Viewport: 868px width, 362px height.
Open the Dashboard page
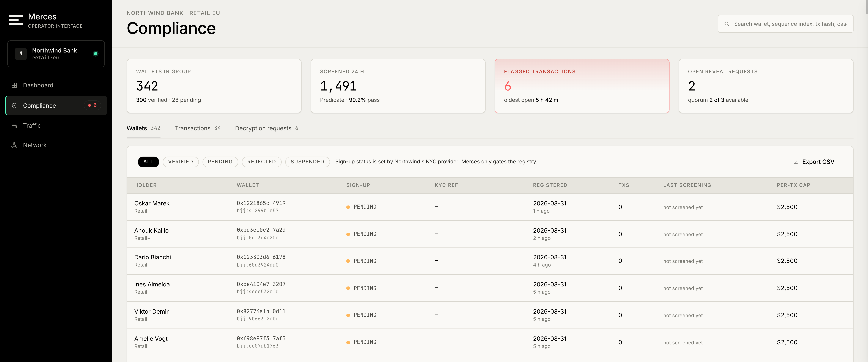(x=56, y=85)
